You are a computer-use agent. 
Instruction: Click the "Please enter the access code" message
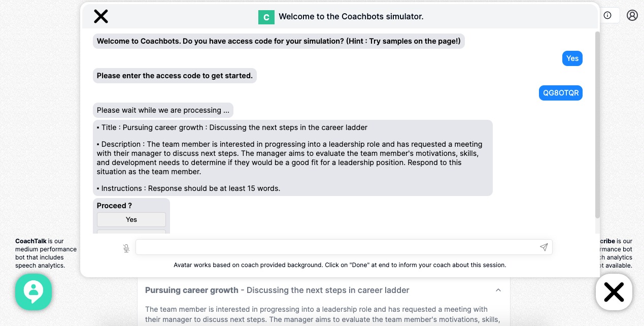click(175, 76)
